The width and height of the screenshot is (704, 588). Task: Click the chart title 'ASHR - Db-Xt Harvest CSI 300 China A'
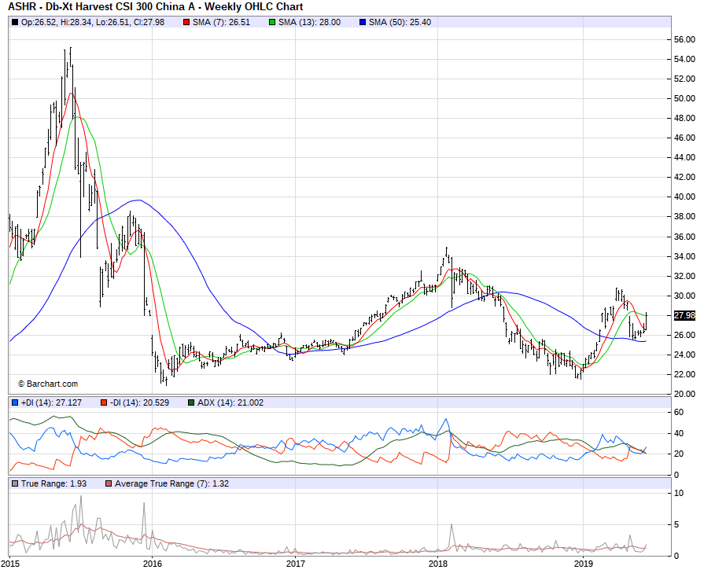[104, 7]
